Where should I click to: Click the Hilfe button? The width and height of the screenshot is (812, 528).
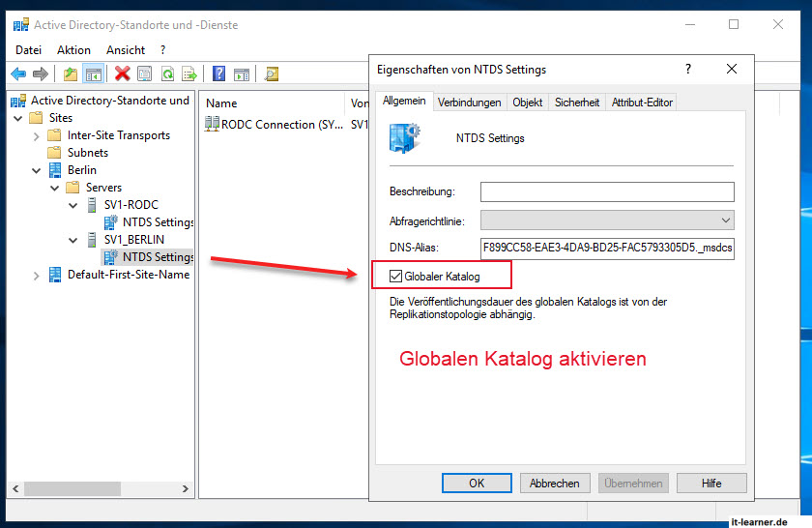click(711, 483)
